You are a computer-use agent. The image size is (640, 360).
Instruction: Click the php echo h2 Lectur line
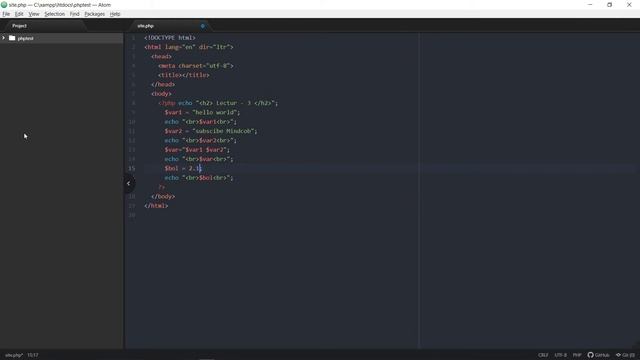[218, 103]
